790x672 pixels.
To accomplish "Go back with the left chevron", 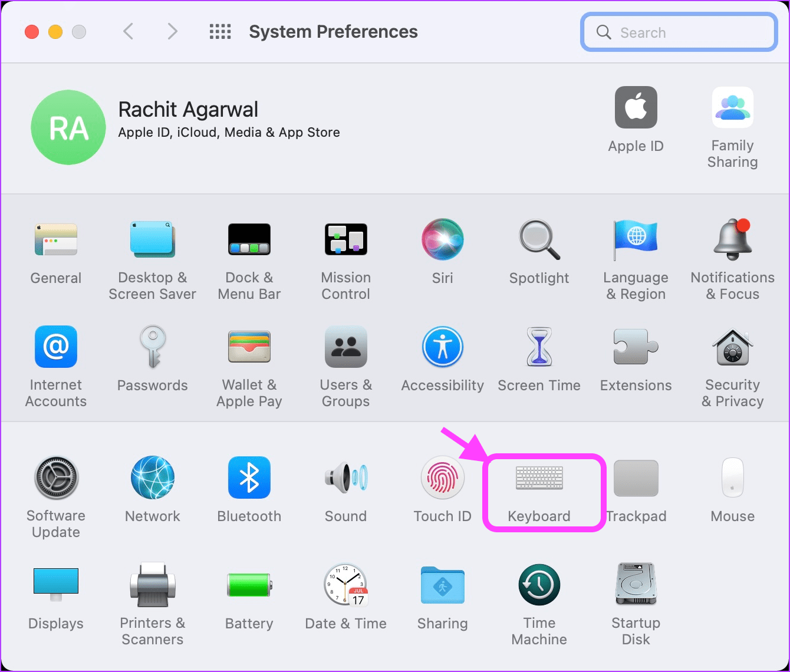I will (128, 31).
